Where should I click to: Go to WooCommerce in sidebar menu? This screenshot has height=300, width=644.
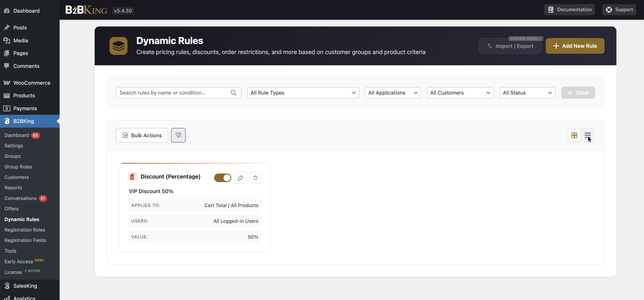coord(32,83)
